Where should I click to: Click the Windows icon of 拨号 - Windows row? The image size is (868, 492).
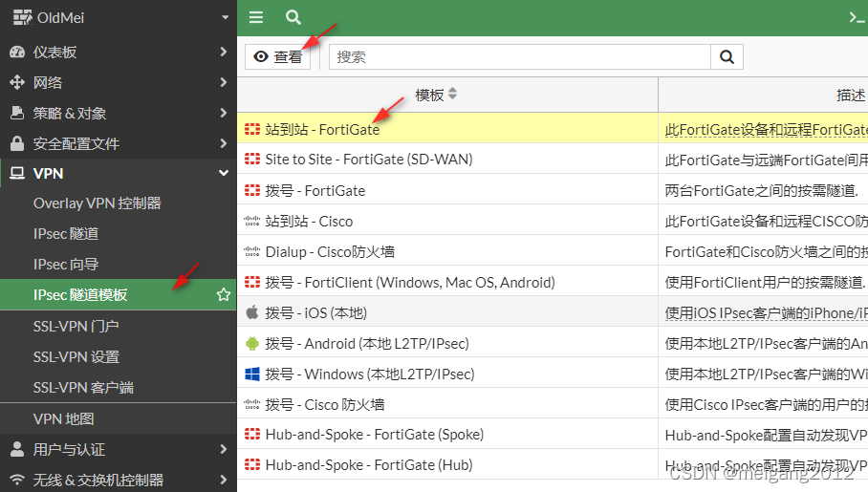tap(251, 374)
